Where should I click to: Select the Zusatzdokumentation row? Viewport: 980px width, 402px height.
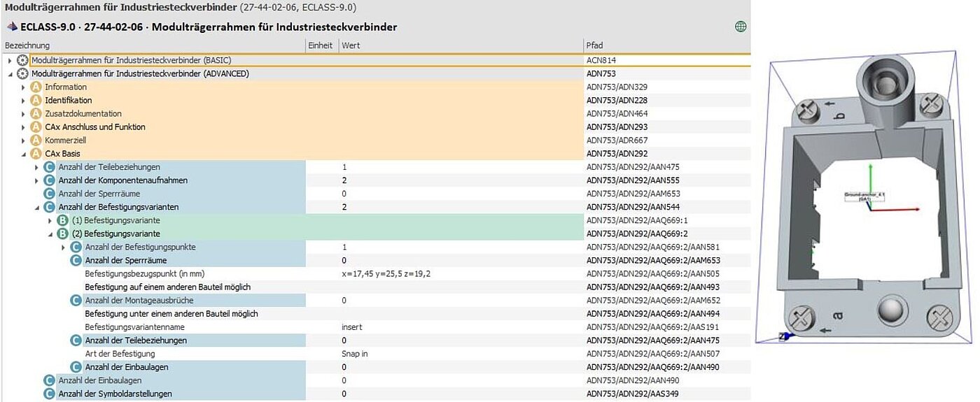tap(83, 114)
